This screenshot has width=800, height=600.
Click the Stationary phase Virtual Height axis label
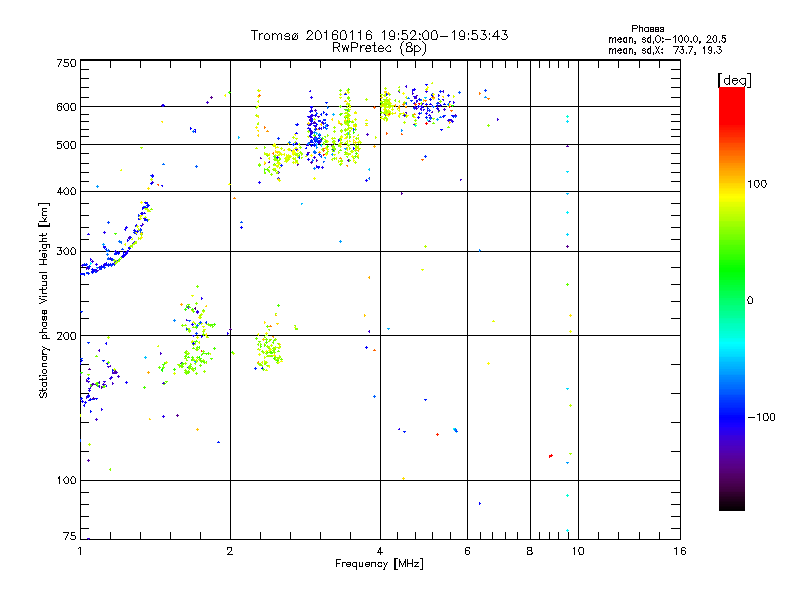(44, 300)
